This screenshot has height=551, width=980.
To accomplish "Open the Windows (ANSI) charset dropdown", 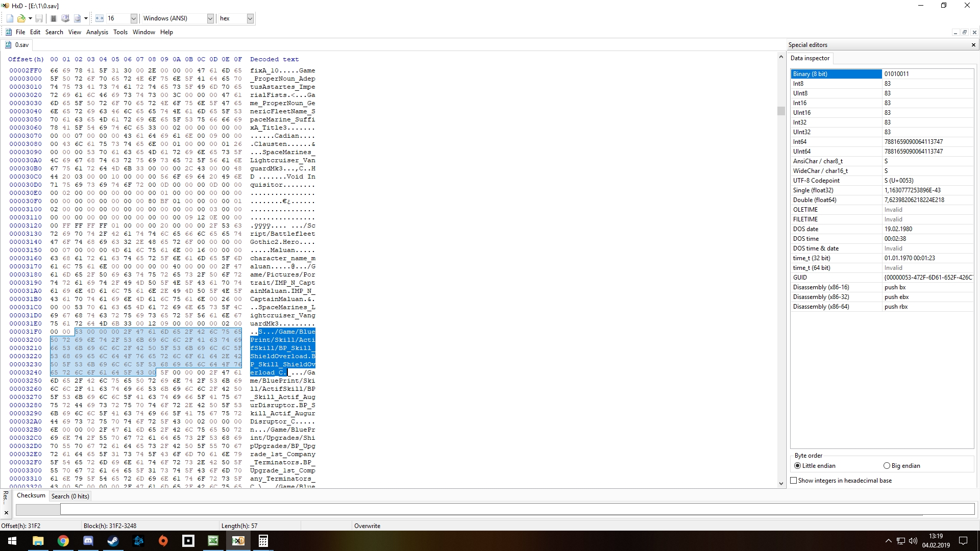I will click(x=210, y=18).
